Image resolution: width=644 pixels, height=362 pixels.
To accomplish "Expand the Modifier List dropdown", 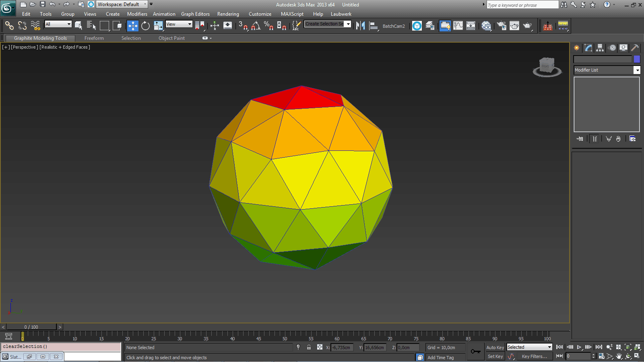I will point(637,70).
